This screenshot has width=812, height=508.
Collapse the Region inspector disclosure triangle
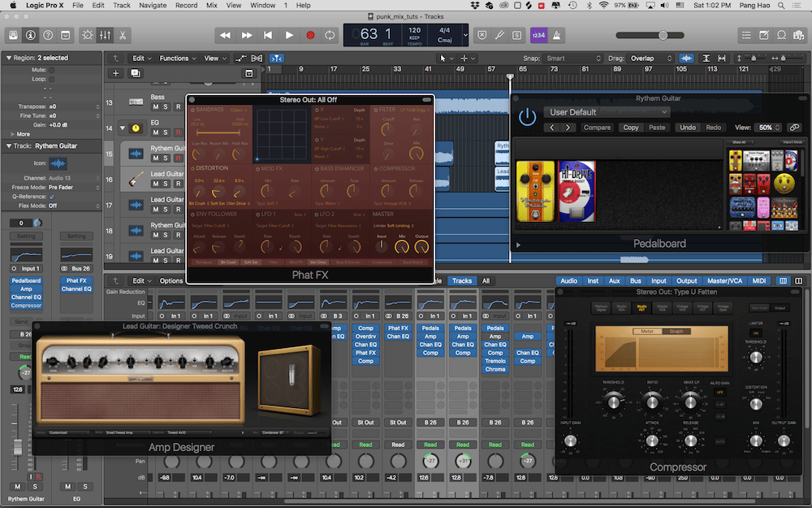[x=8, y=58]
